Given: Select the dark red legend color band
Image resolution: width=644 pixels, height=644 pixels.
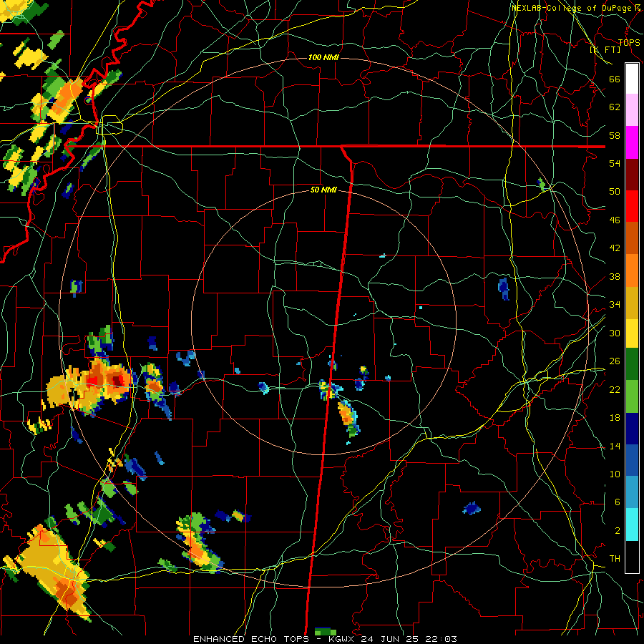Looking at the screenshot, I should (x=632, y=175).
